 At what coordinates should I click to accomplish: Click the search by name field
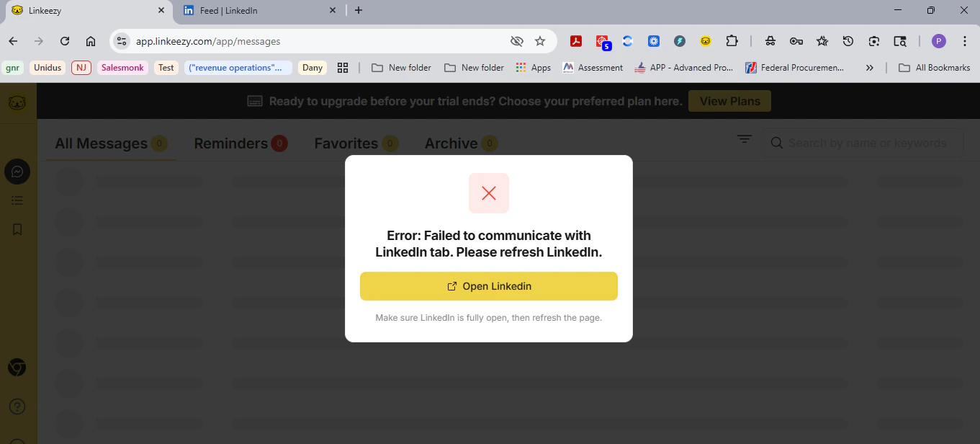863,143
